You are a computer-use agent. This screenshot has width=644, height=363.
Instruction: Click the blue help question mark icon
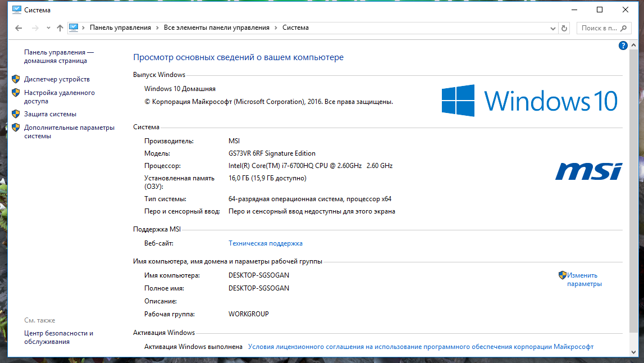[x=623, y=46]
